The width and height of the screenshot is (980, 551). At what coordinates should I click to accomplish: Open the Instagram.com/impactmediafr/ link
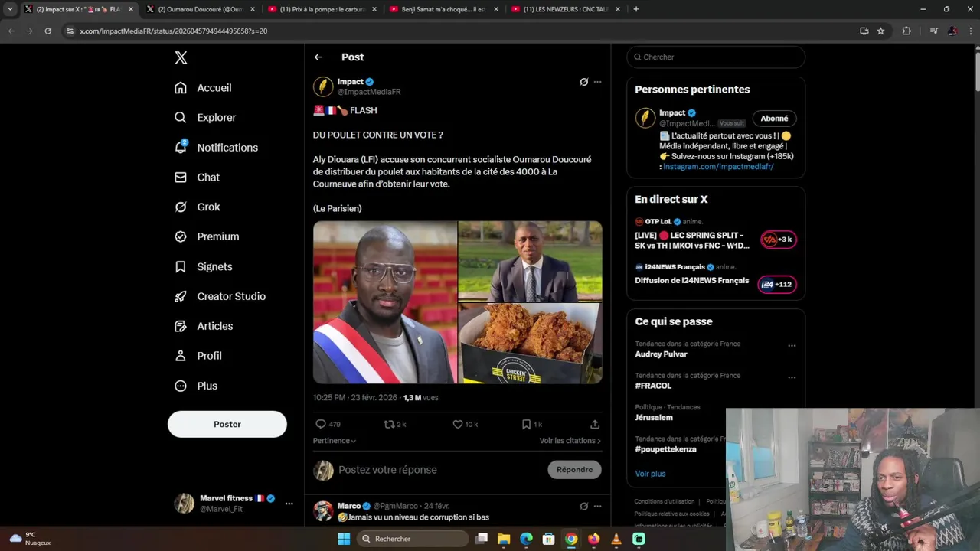(x=718, y=167)
